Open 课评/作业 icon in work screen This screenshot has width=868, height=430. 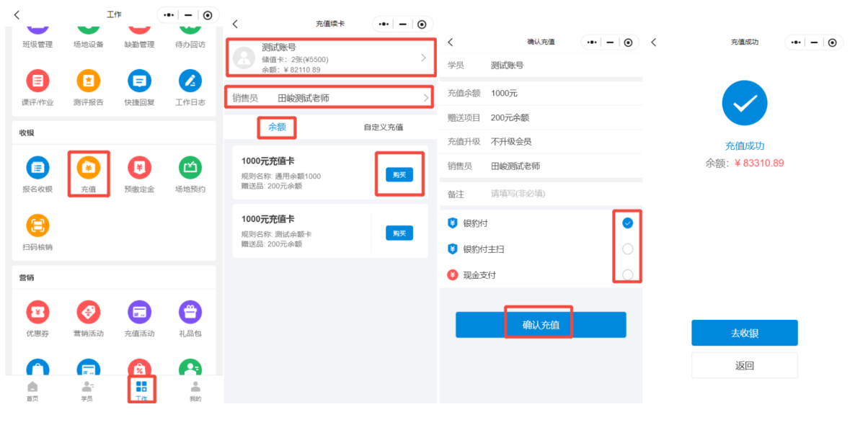point(37,81)
